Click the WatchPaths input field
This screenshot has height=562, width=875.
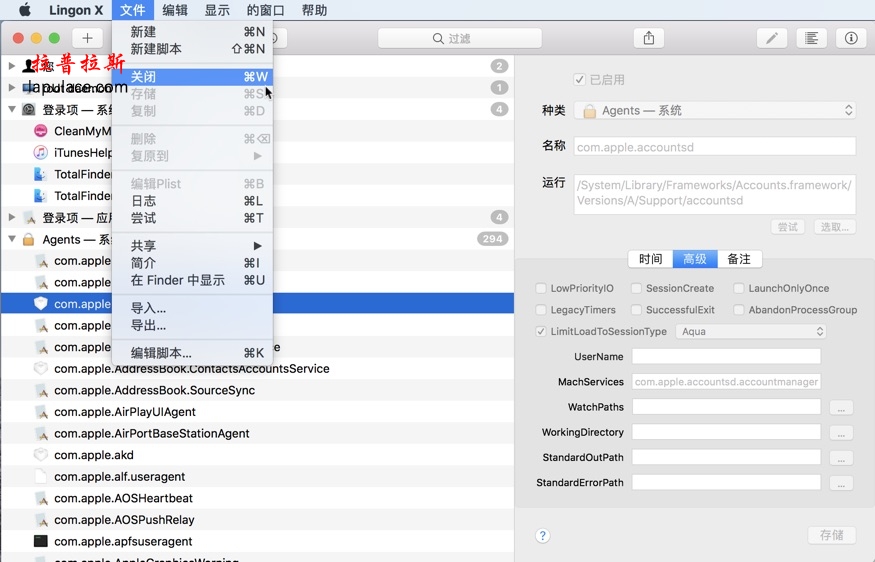pyautogui.click(x=726, y=407)
